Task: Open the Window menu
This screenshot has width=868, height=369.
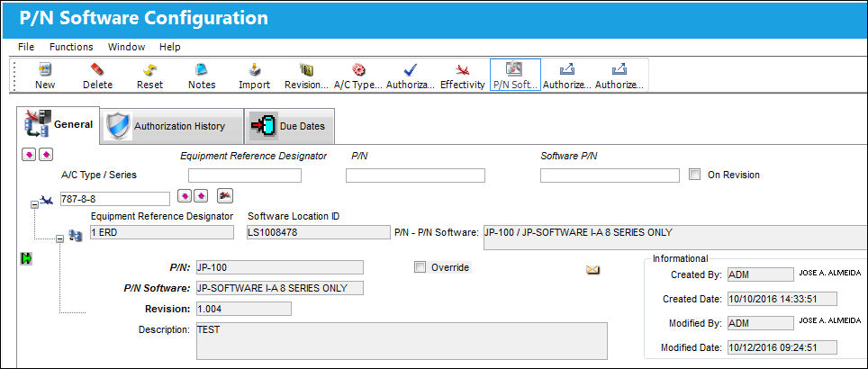Action: click(126, 47)
